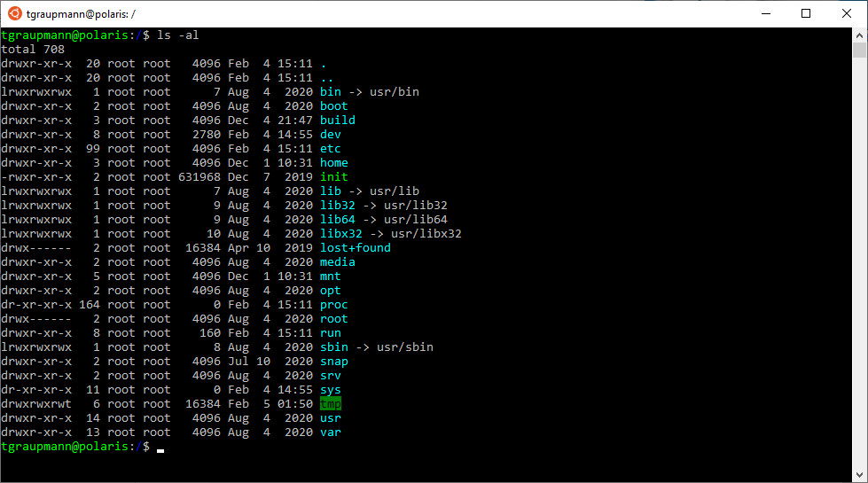Image resolution: width=868 pixels, height=483 pixels.
Task: Click the 'srv' directory name
Action: tap(331, 376)
